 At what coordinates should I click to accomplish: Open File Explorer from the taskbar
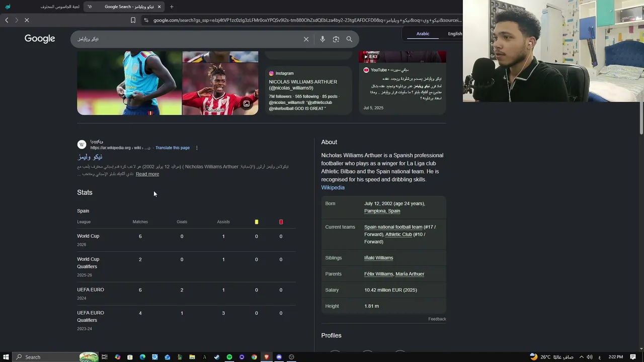[192, 357]
